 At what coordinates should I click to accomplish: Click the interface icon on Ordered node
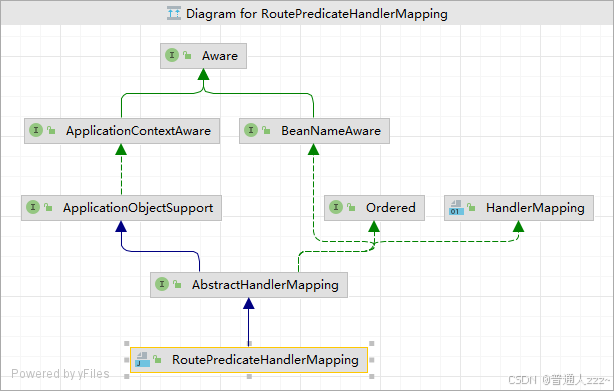pos(336,207)
